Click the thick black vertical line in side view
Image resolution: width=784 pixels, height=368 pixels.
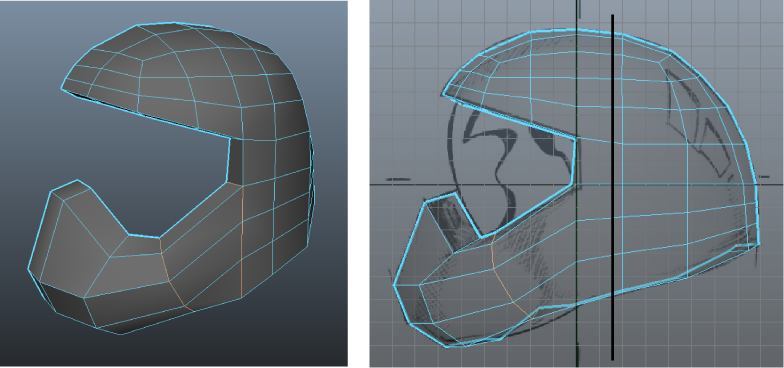tap(612, 187)
